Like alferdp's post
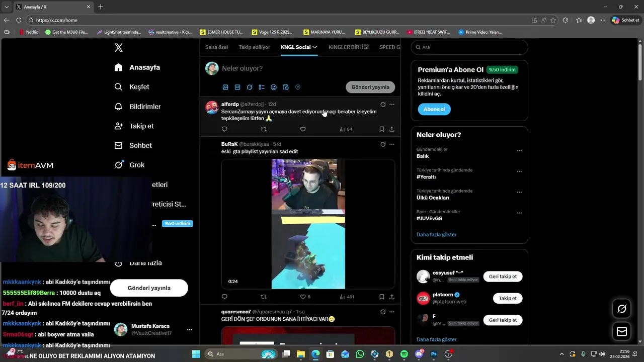The image size is (644, 362). pyautogui.click(x=303, y=129)
